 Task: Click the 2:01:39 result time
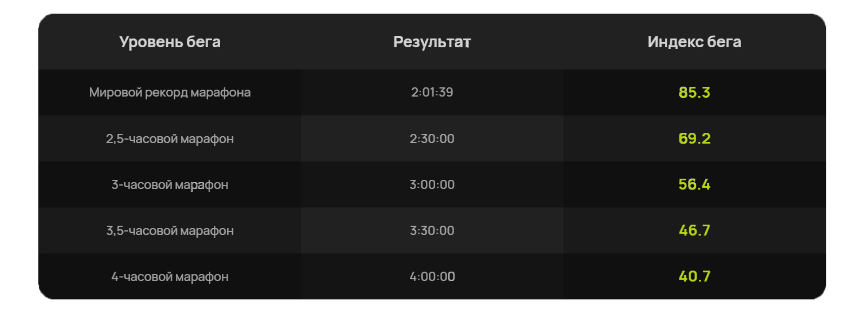coord(432,93)
